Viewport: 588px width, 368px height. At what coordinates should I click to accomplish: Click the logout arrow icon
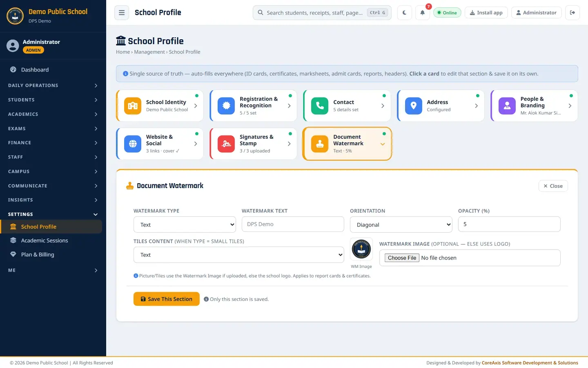[x=572, y=13]
